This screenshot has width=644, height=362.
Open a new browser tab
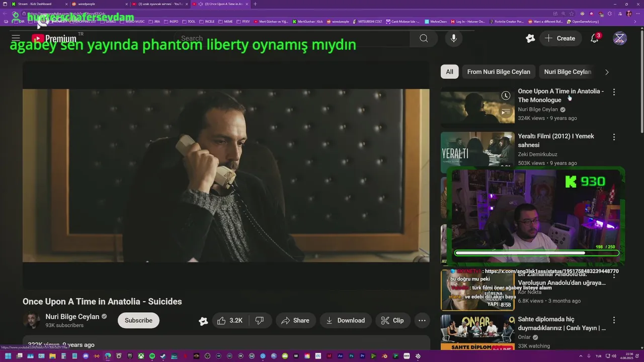[255, 4]
